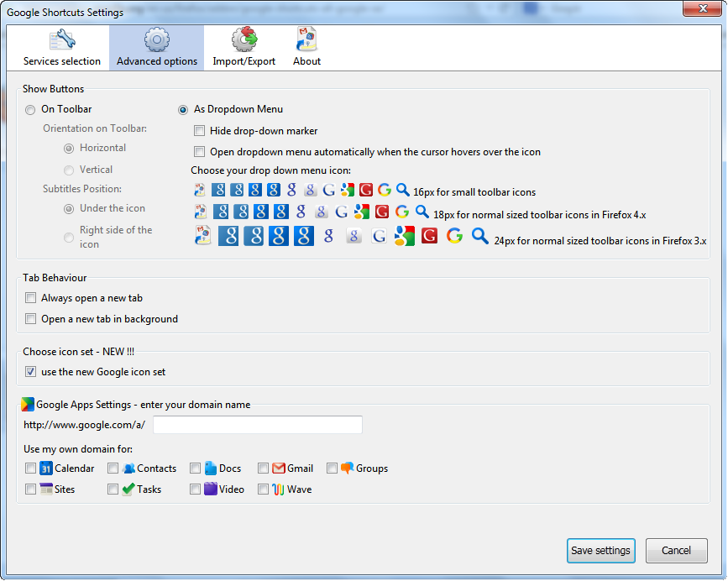Tick the Contacts own-domain checkbox

coord(113,468)
